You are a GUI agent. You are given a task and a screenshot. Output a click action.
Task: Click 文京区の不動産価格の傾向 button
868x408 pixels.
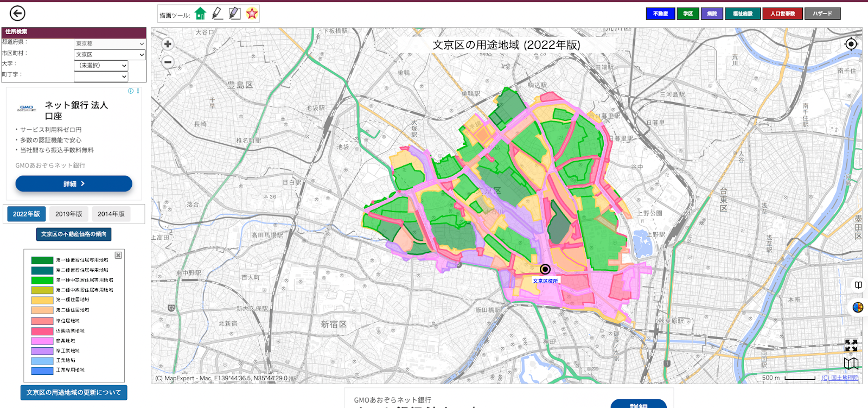(x=74, y=234)
